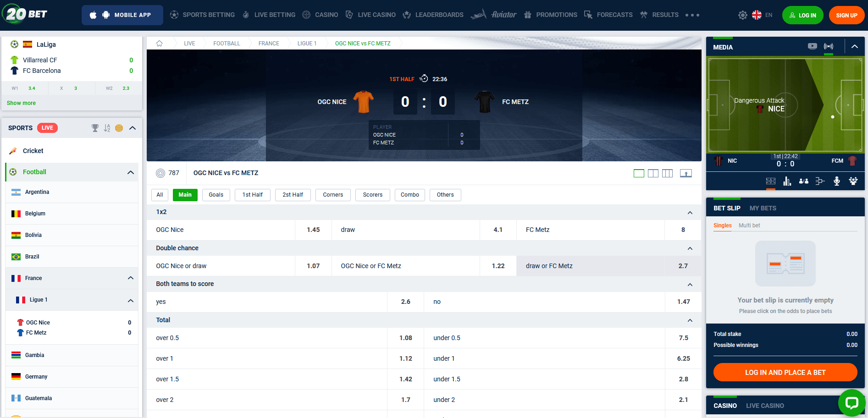Click Mobile App button

(122, 15)
